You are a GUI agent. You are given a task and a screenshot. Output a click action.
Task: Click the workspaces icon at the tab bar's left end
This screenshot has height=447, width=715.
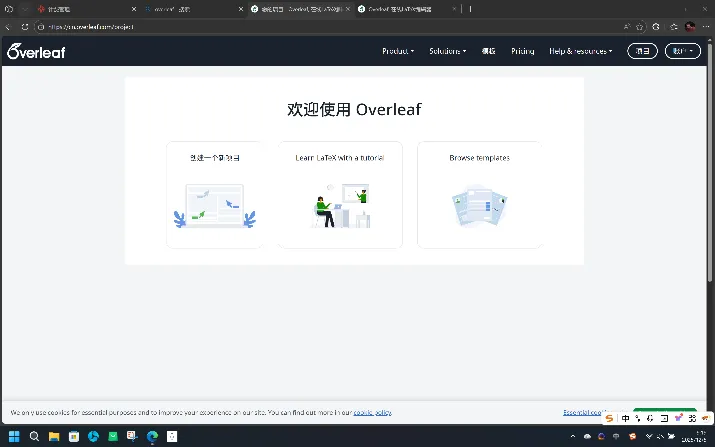click(9, 9)
